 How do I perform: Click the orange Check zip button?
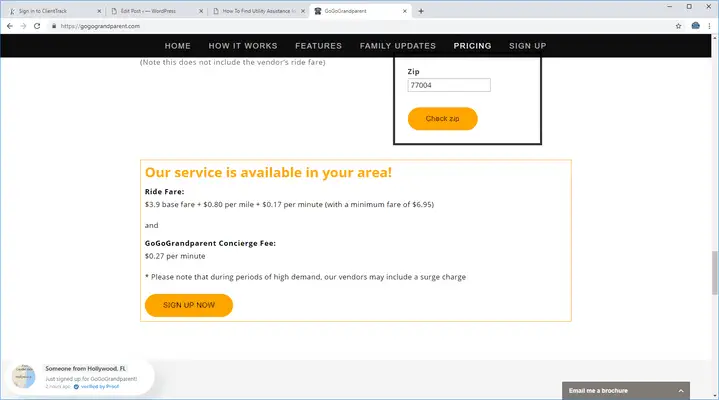[442, 119]
